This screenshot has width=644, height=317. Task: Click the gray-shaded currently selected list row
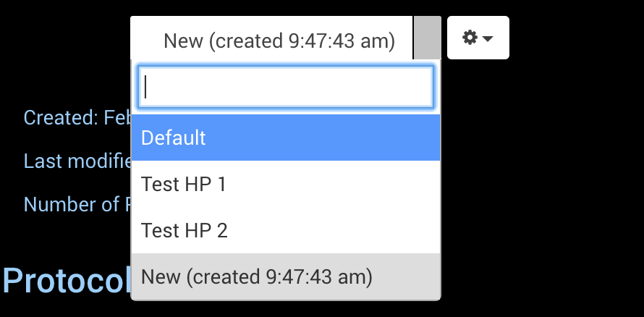[285, 276]
